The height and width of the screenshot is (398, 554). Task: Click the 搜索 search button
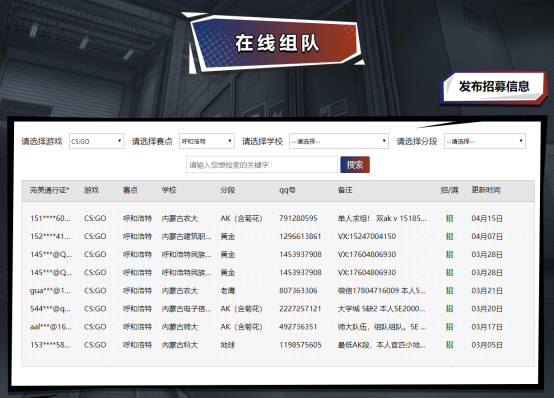(x=355, y=165)
